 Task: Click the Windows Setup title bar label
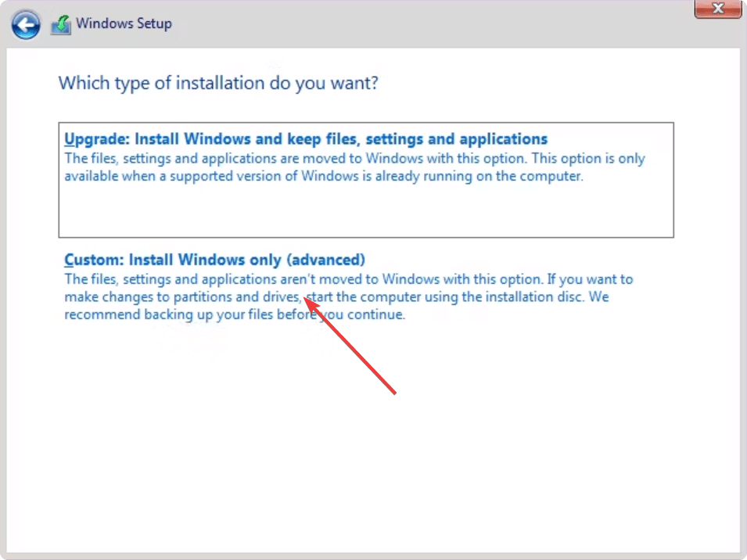124,23
